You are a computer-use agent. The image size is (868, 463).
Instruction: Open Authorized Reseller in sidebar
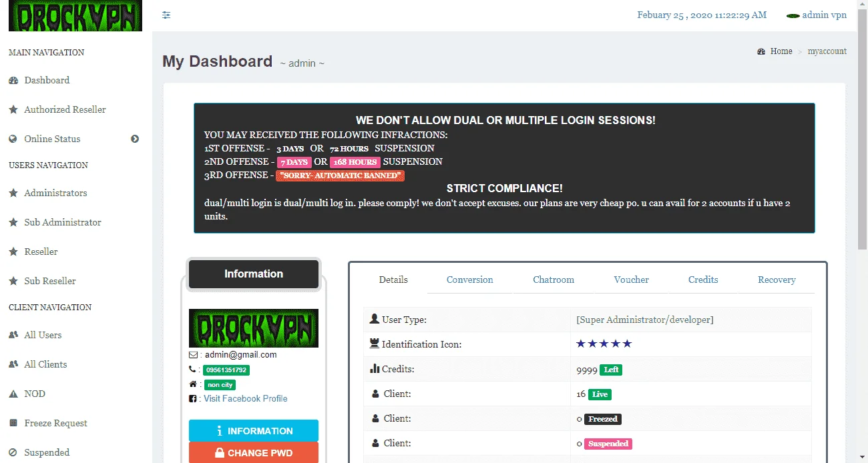pos(65,109)
